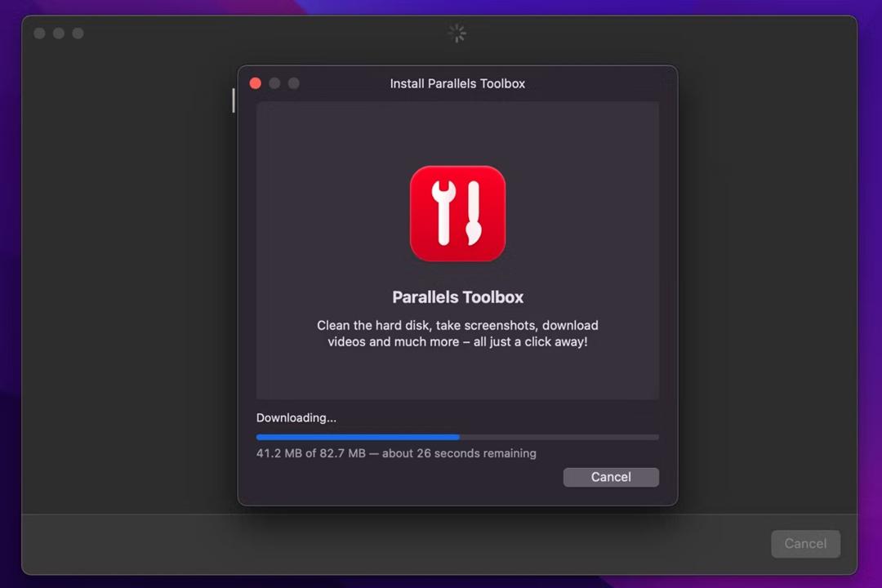Click the Parallels Toolbox bold heading
The image size is (882, 588).
(x=457, y=297)
